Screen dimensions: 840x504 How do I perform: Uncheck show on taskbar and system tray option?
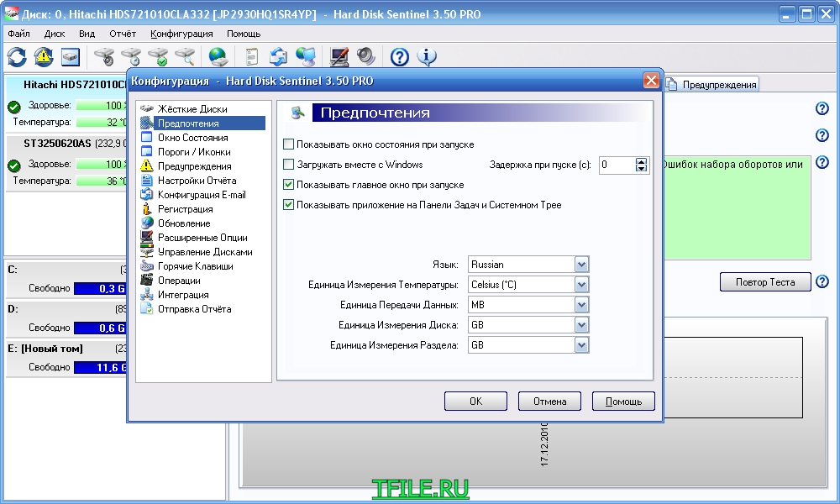(288, 205)
